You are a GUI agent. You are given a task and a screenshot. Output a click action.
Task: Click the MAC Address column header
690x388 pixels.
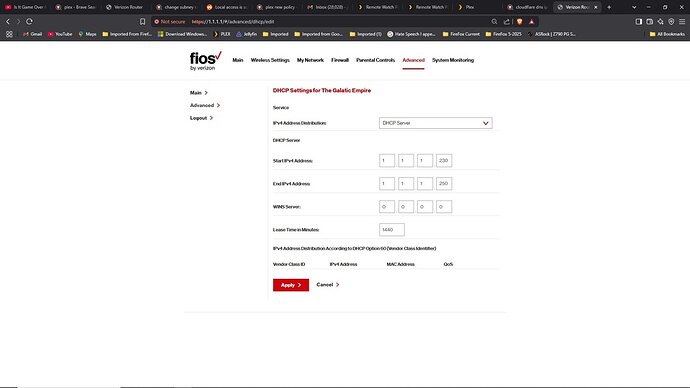[x=400, y=264]
